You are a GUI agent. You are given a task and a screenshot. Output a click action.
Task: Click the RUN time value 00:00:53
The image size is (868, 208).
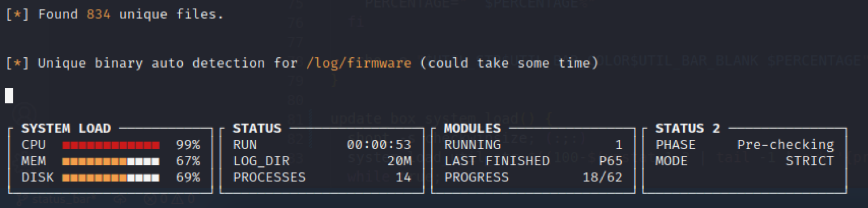[x=379, y=144]
